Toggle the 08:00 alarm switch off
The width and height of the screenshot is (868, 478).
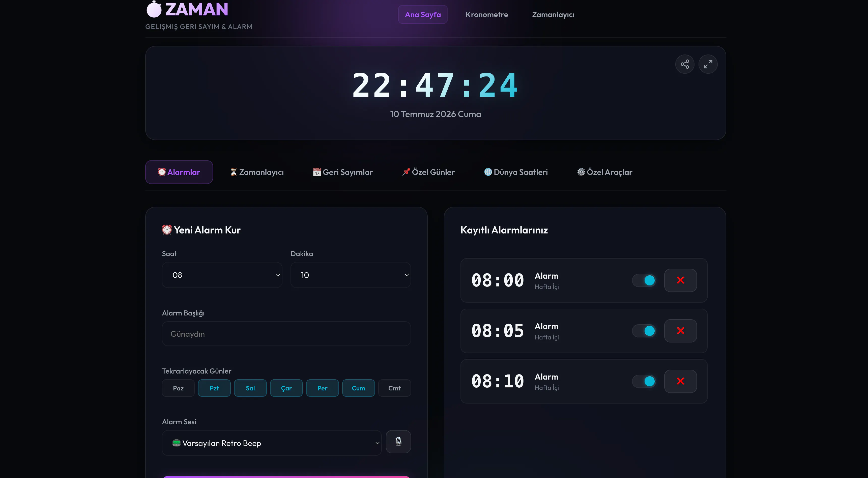[644, 280]
